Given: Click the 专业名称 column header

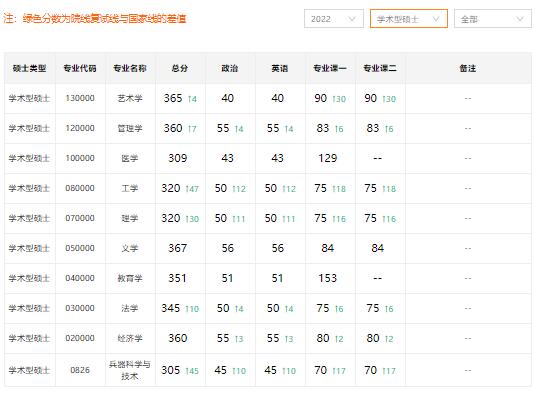Looking at the screenshot, I should [x=130, y=68].
